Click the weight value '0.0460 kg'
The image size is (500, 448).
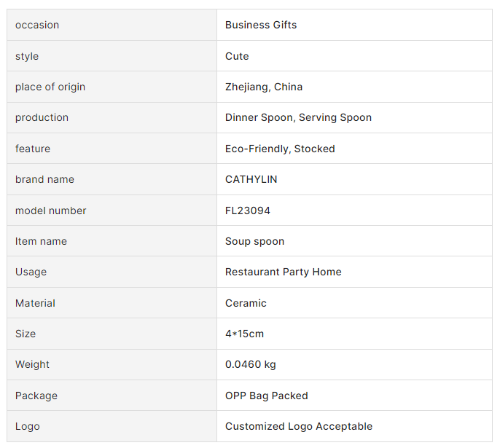coord(250,364)
